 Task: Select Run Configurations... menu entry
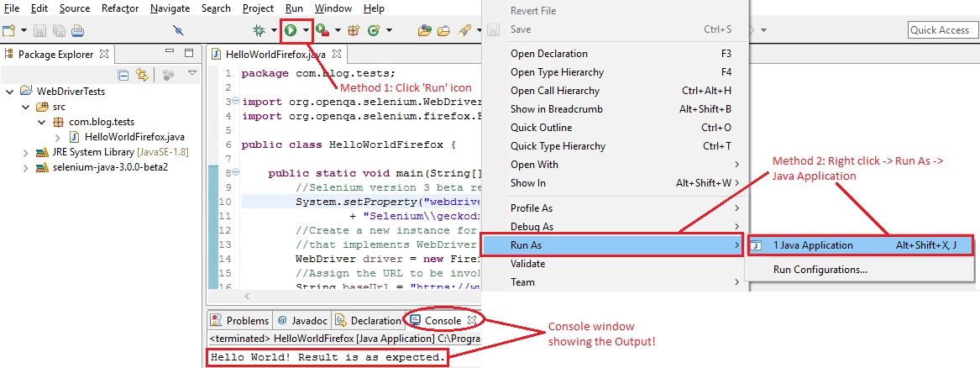point(820,270)
